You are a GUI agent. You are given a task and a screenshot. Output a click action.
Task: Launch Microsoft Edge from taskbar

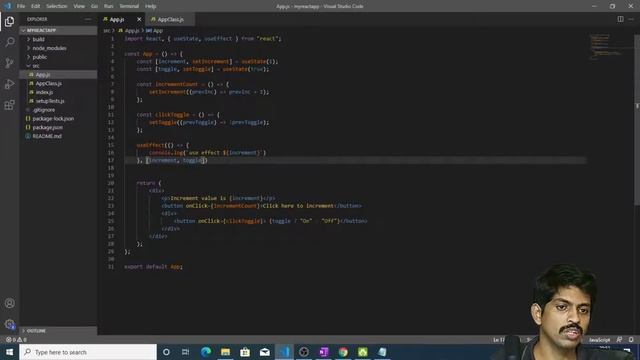point(206,352)
